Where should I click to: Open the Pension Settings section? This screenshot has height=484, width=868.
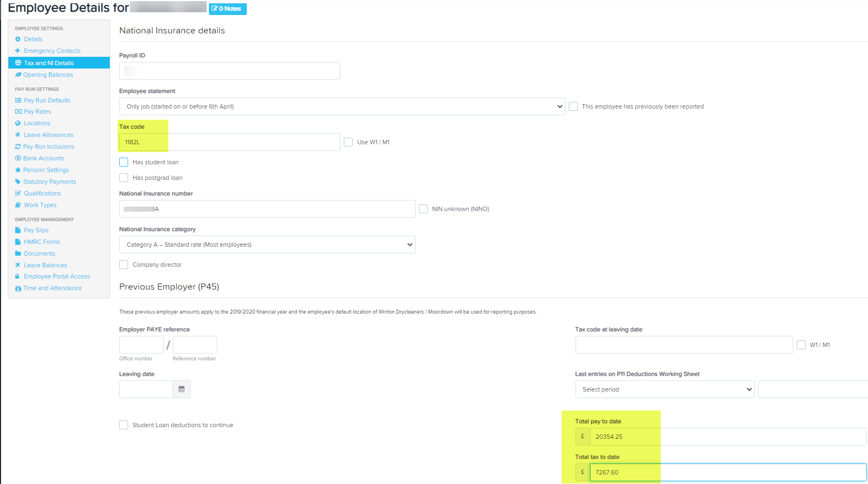click(43, 169)
